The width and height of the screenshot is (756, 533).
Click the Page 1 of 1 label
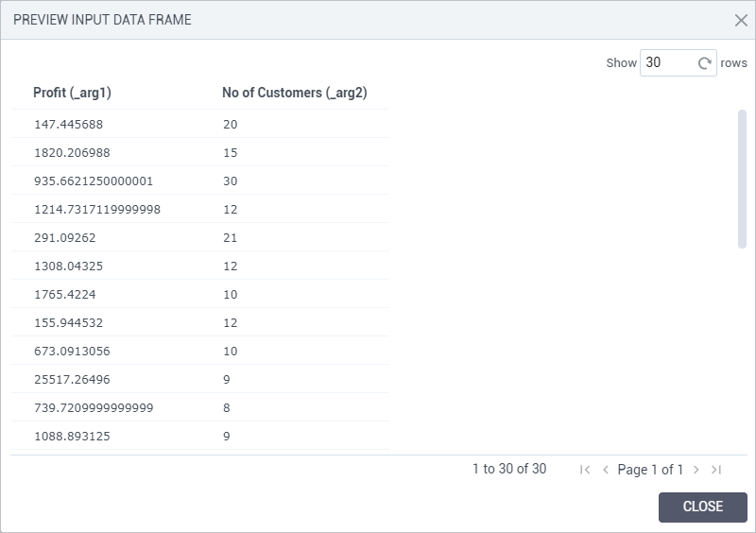(650, 470)
